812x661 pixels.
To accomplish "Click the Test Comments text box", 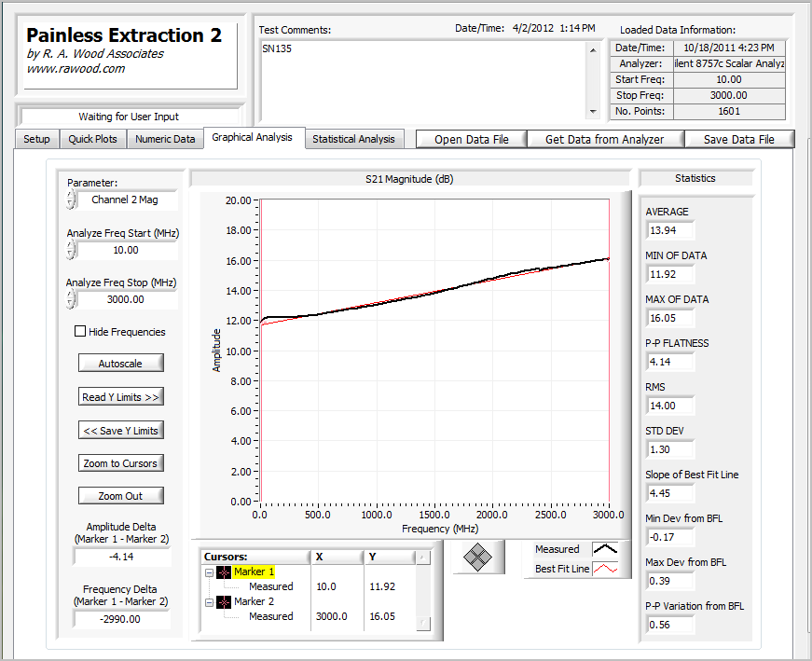I will [423, 81].
